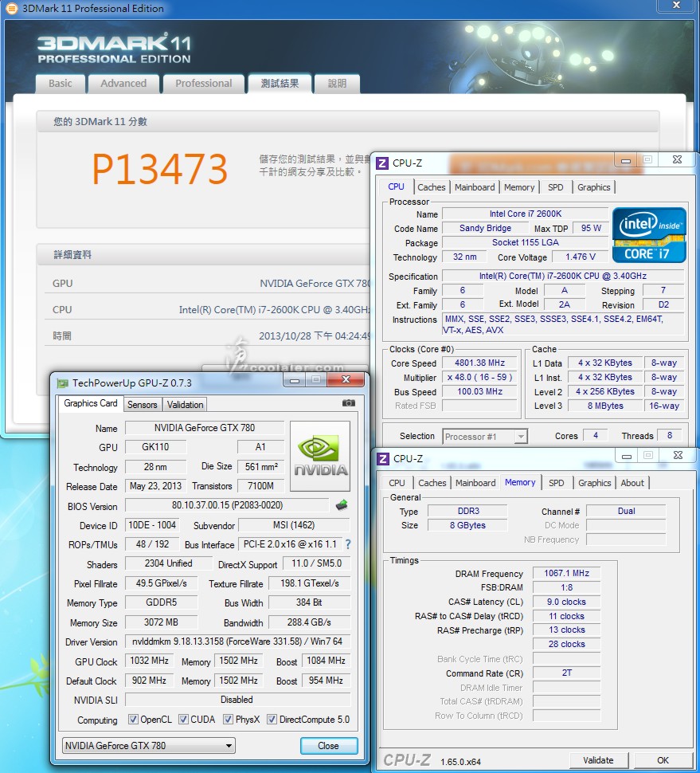This screenshot has height=773, width=700.
Task: Click the Multiplier x 48.0 value
Action: click(479, 377)
